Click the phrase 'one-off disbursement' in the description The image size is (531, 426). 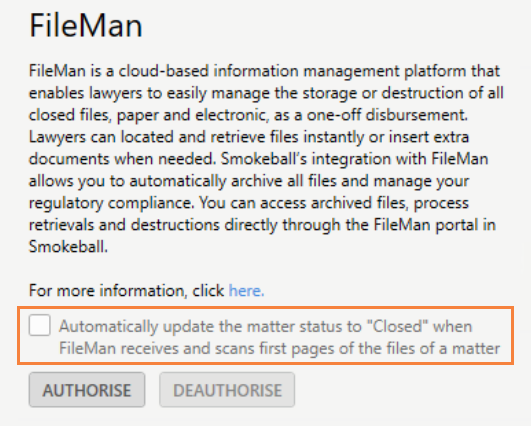click(387, 115)
